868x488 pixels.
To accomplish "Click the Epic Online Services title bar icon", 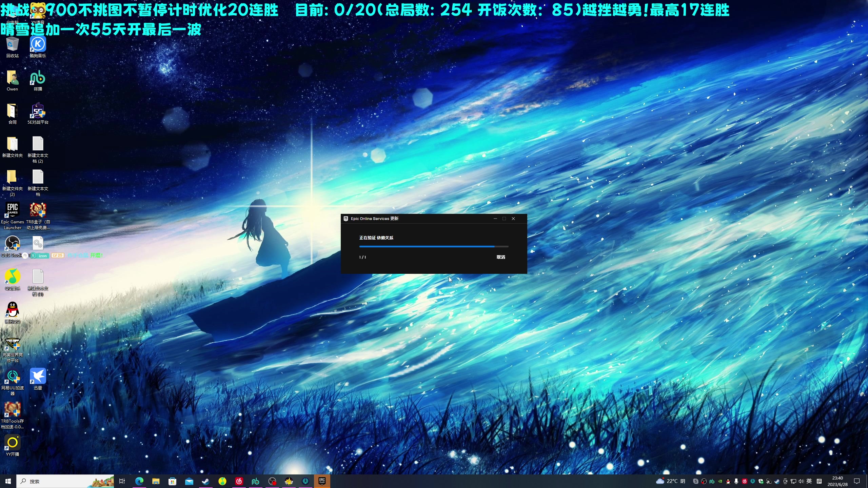I will [x=346, y=219].
